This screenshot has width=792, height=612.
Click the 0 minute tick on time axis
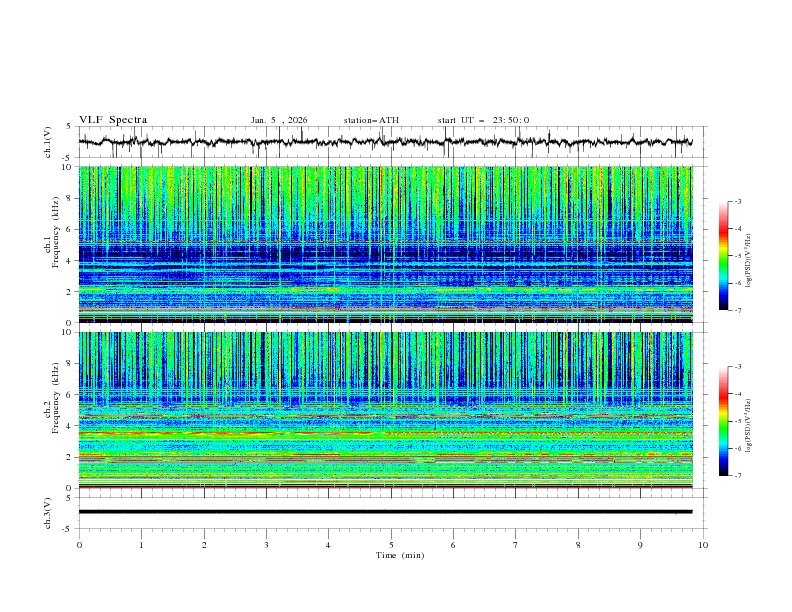tap(80, 544)
